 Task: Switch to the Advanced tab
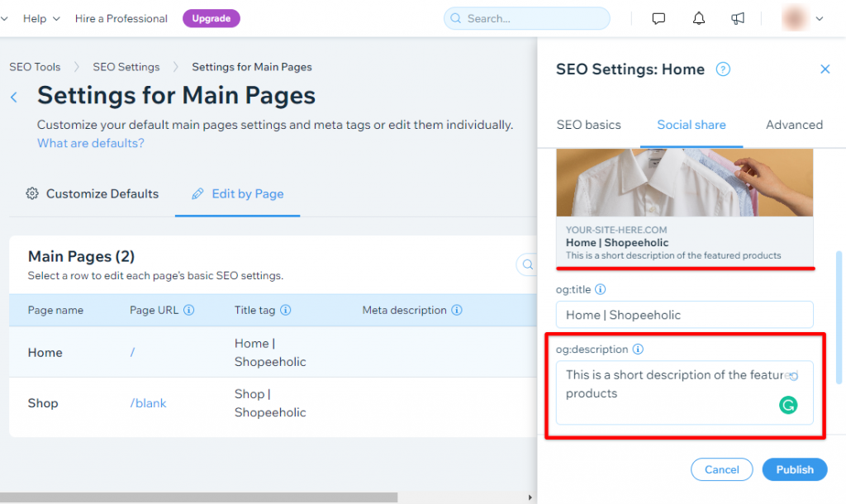[x=794, y=125]
